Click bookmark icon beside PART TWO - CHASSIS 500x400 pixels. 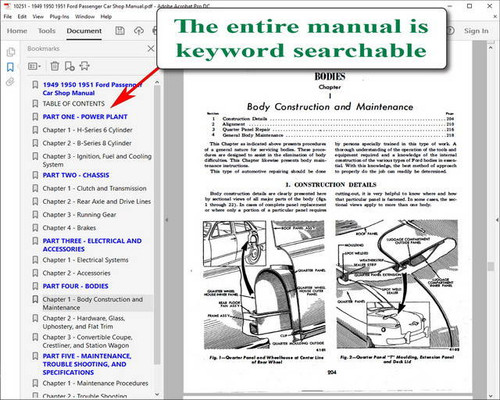35,175
